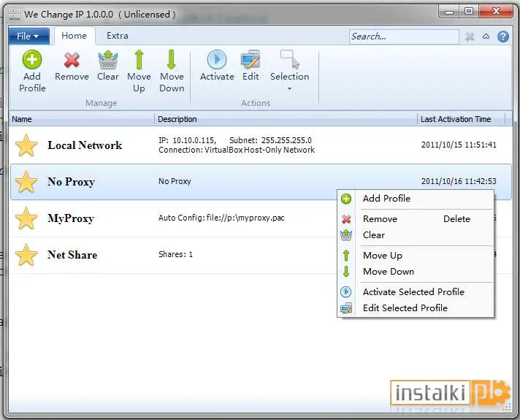Click into the Search field
520x420 pixels.
[404, 37]
